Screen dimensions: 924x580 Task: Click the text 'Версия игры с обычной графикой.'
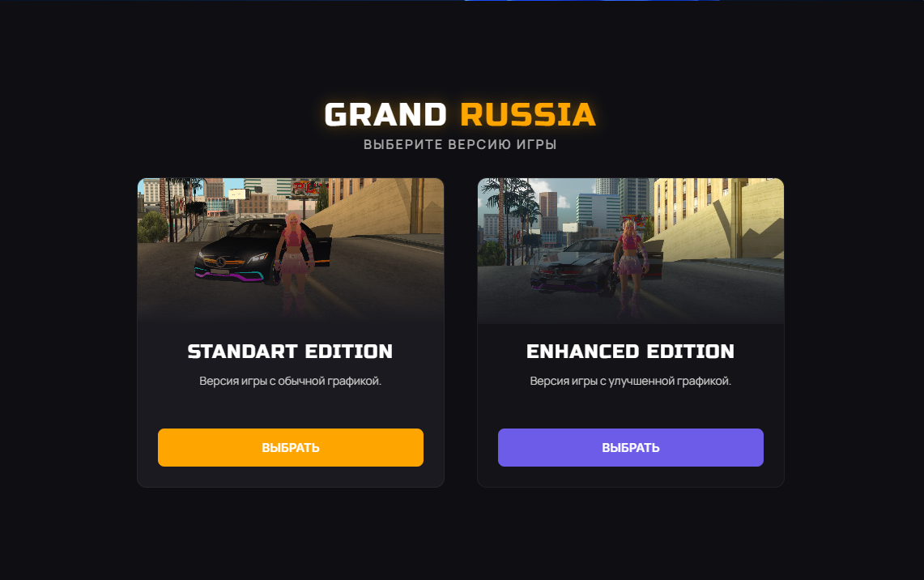(291, 381)
